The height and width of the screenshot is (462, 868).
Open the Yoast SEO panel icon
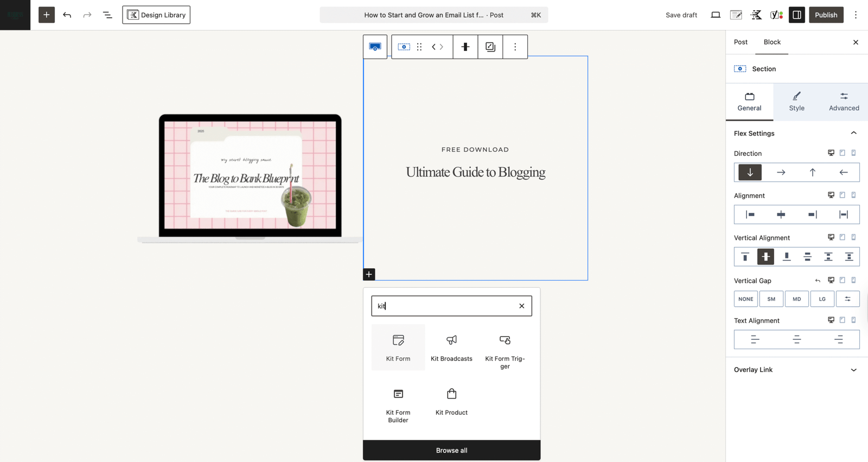coord(776,15)
